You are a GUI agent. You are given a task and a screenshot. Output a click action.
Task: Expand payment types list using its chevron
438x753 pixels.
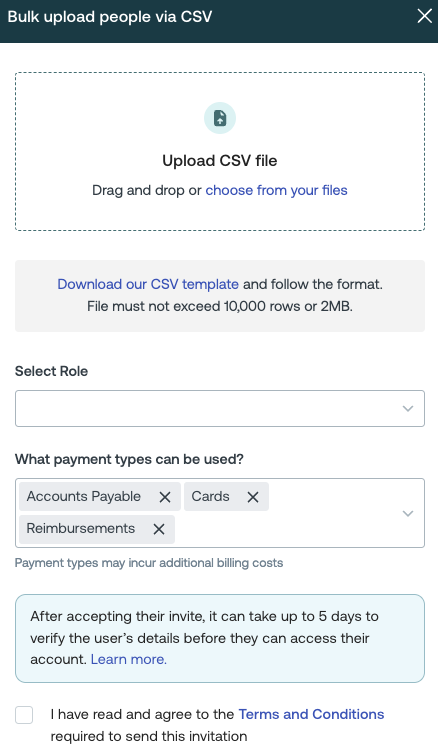pos(408,513)
